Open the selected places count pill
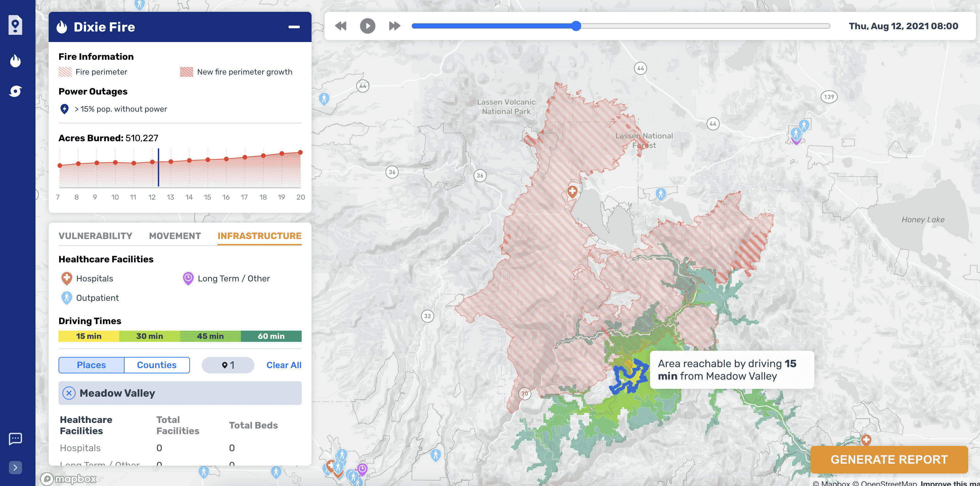This screenshot has height=486, width=980. pyautogui.click(x=228, y=365)
